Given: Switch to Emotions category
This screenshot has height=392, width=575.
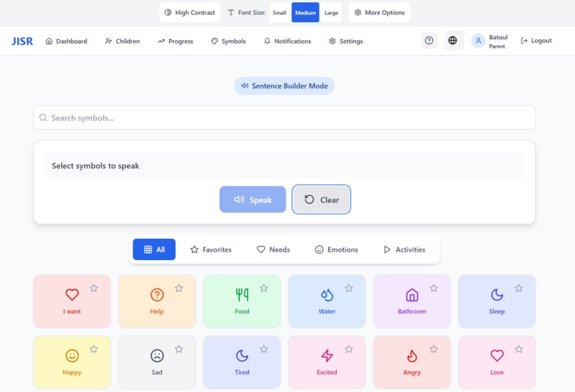Looking at the screenshot, I should 337,249.
